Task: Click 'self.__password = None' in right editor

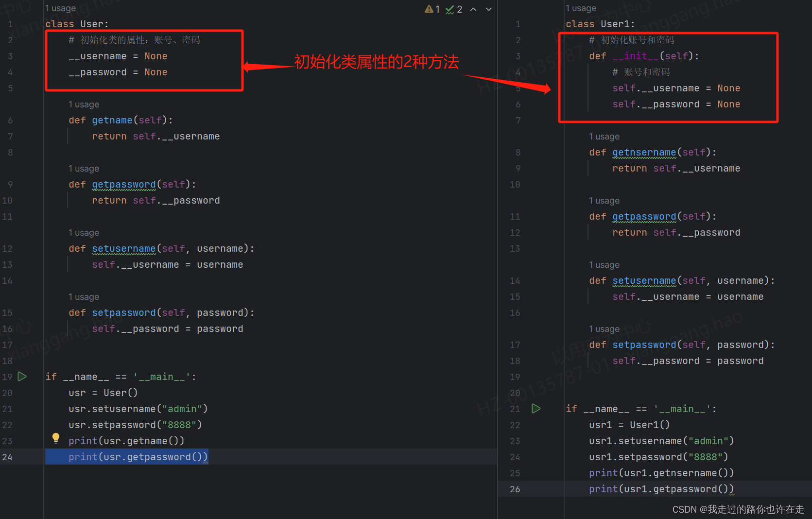Action: pos(676,104)
